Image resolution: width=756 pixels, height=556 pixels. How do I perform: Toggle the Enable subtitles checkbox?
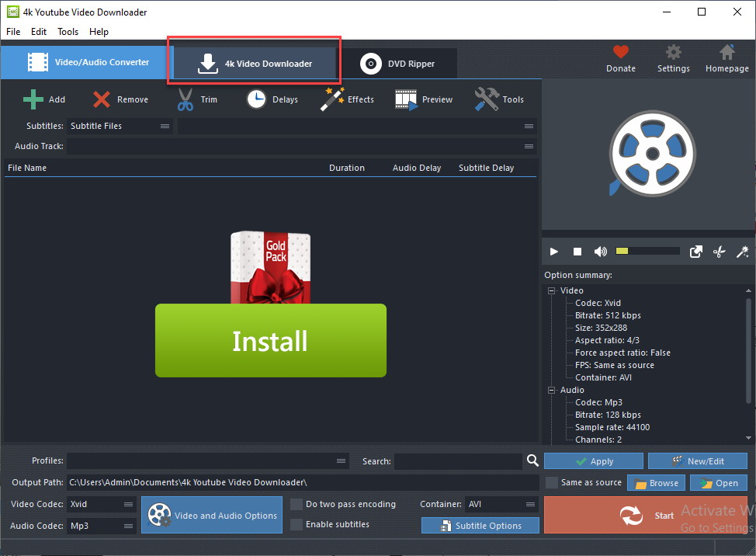coord(297,524)
